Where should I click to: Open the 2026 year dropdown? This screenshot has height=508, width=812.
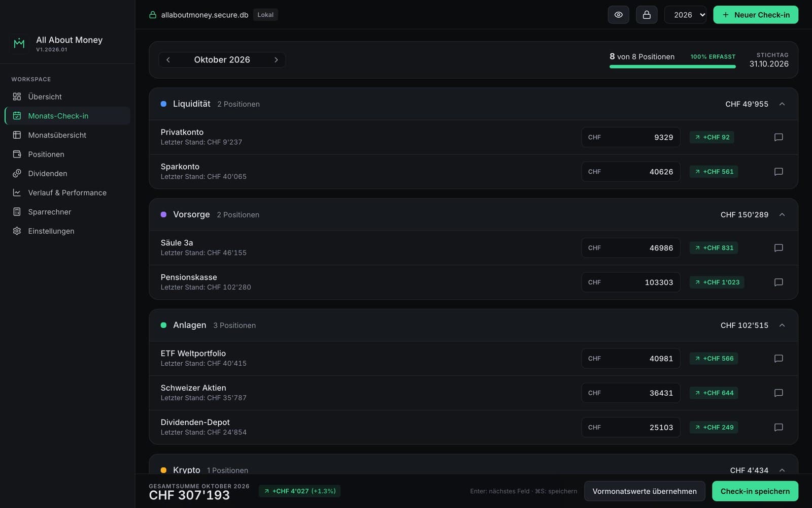tap(686, 15)
